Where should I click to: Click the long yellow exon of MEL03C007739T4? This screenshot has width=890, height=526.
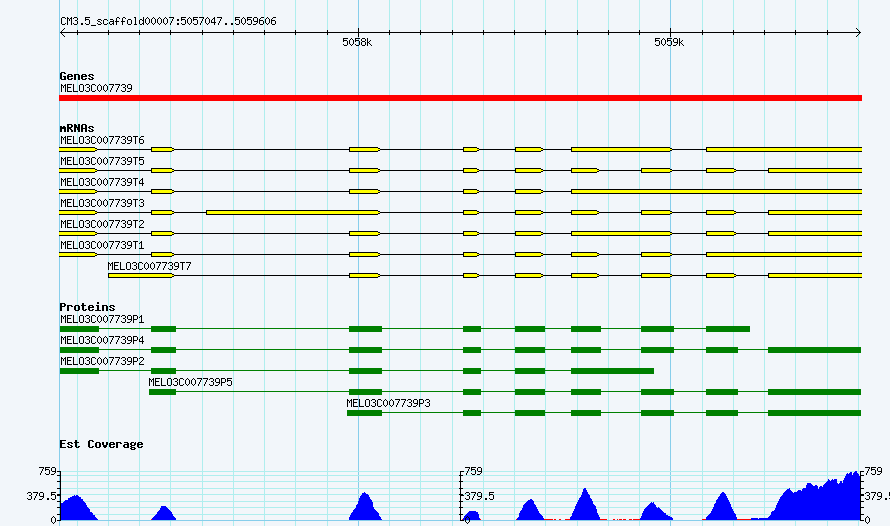coord(716,191)
